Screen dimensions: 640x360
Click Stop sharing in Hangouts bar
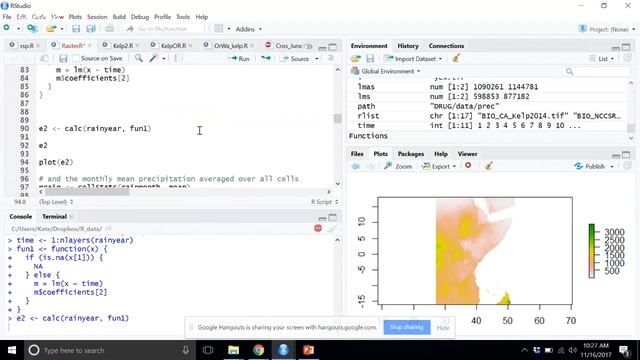pos(407,327)
